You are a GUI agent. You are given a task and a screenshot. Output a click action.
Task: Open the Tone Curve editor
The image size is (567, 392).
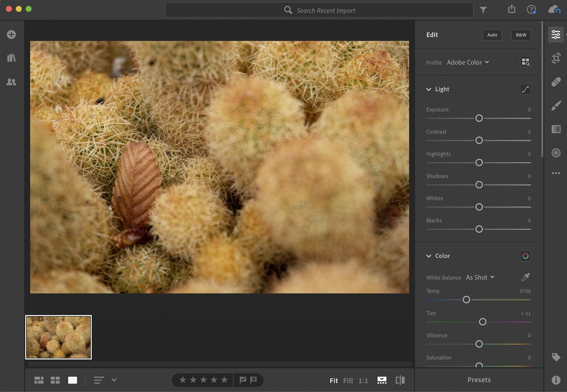coord(525,89)
